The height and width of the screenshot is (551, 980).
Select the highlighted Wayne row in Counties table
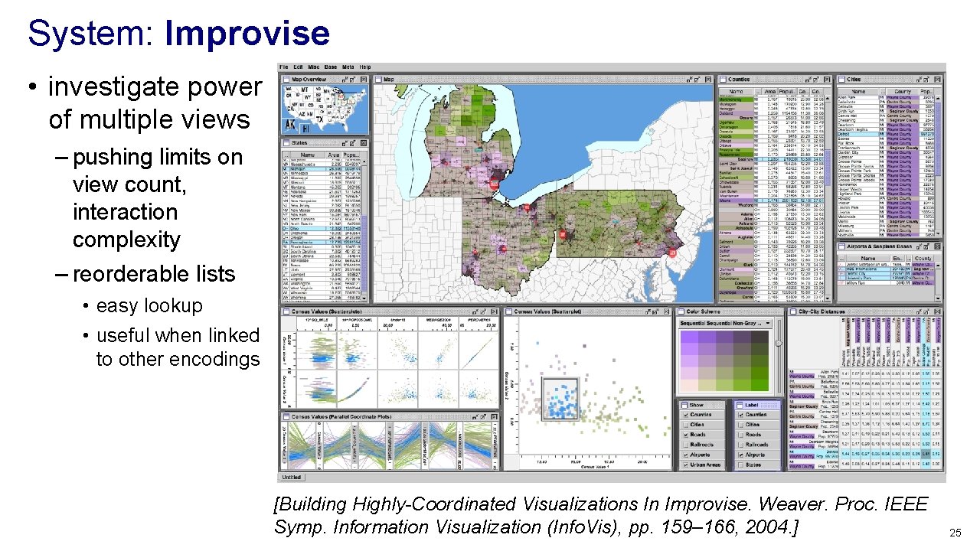pyautogui.click(x=770, y=200)
